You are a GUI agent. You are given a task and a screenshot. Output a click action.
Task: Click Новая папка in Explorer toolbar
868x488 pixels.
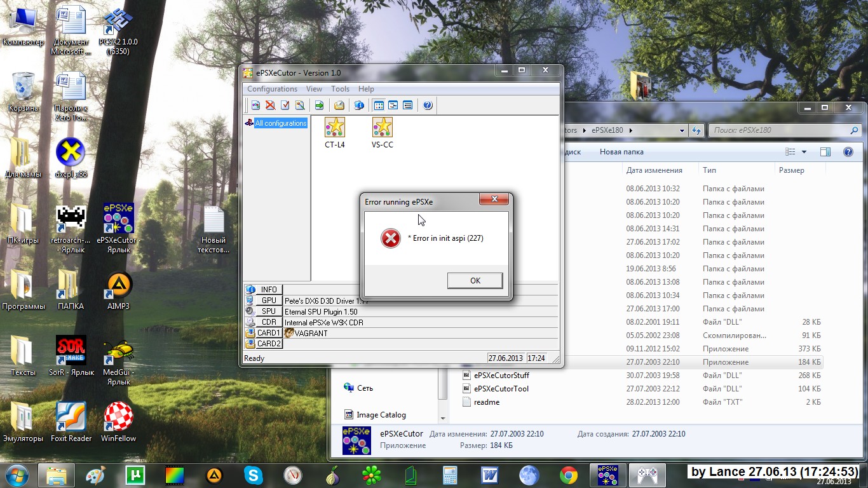621,152
